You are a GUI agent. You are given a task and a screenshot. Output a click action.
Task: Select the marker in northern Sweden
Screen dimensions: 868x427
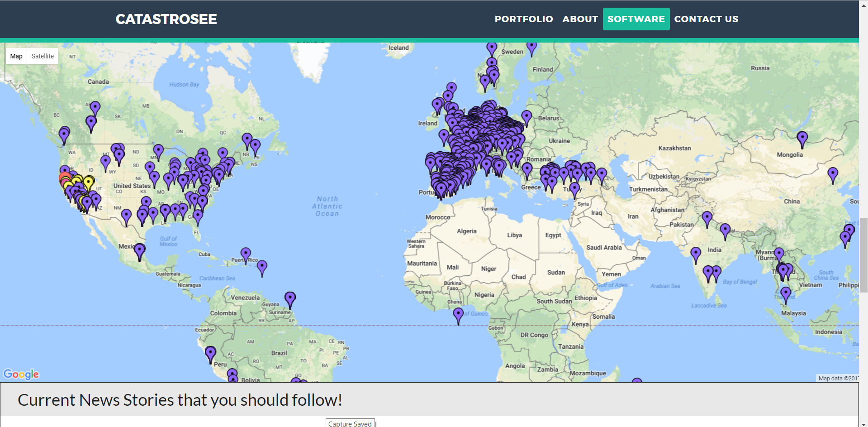point(532,48)
